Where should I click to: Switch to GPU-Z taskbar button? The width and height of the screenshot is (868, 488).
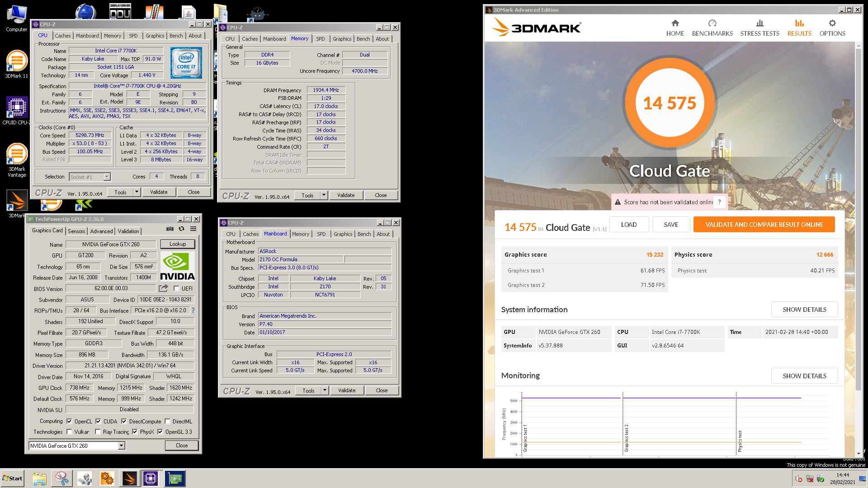(x=175, y=479)
